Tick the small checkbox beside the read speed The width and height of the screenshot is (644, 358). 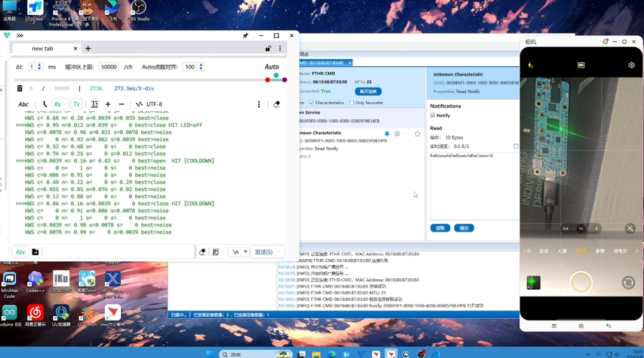(x=516, y=146)
